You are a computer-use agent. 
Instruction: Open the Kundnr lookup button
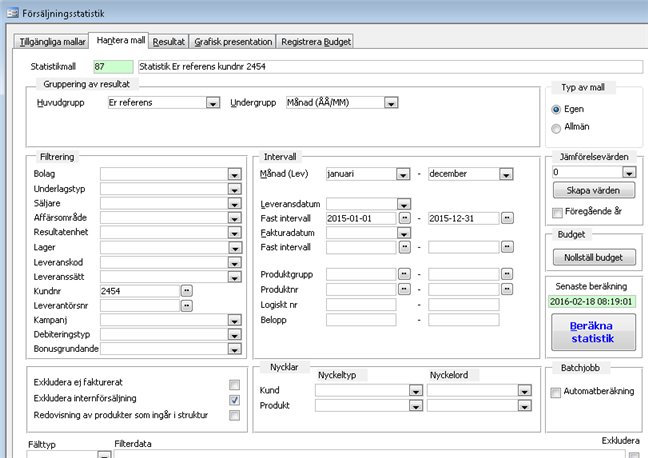click(x=186, y=290)
